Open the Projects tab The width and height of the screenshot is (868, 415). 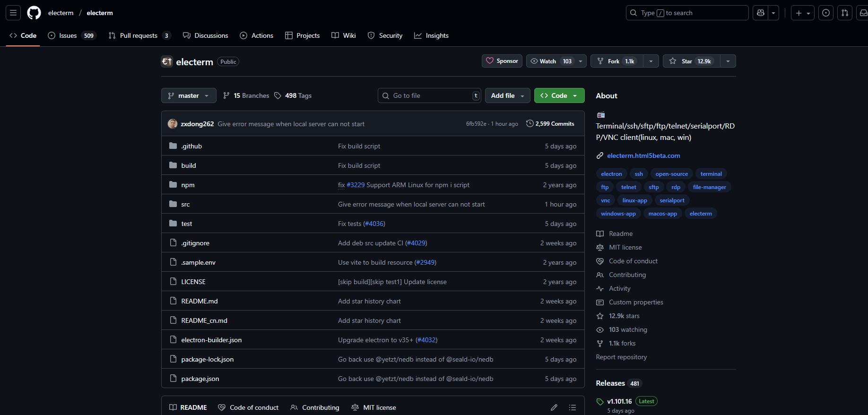click(x=303, y=35)
